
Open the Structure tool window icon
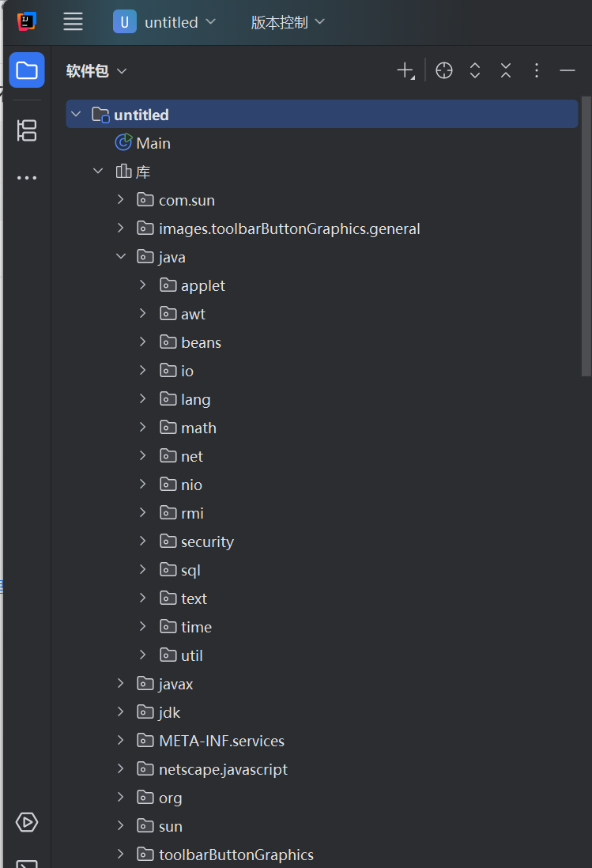(27, 130)
